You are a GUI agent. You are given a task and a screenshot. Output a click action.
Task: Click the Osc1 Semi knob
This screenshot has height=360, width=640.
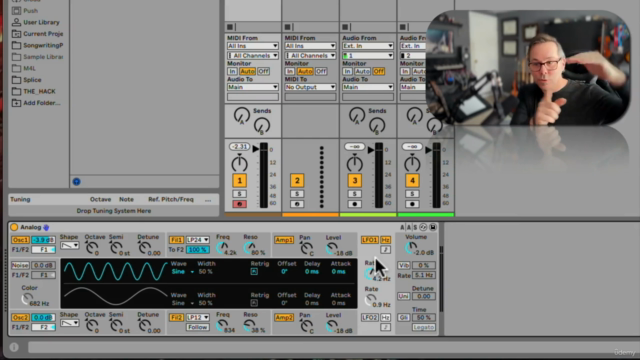click(116, 247)
